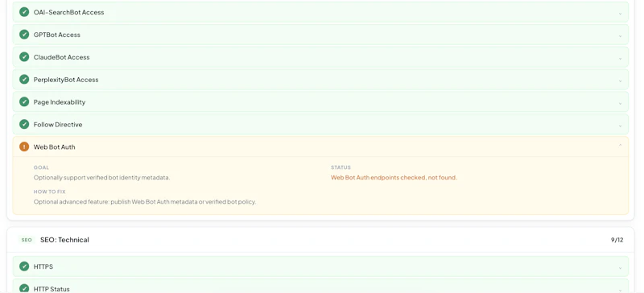Click the GOAL heading in Web Bot Auth
The image size is (644, 293).
point(41,167)
